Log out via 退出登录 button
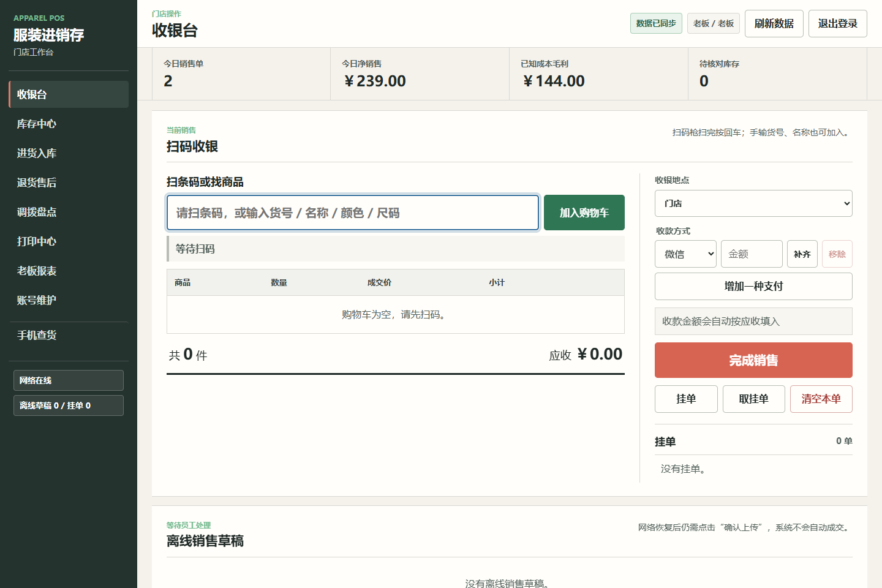Screen dimensions: 882x588 click(838, 23)
